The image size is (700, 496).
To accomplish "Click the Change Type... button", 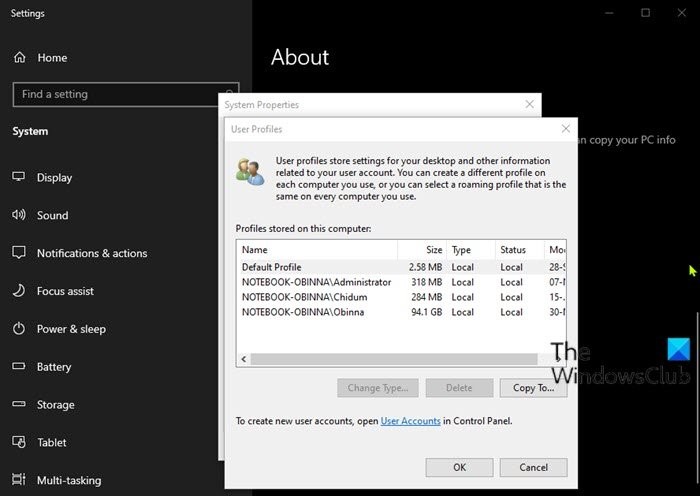I will point(378,388).
